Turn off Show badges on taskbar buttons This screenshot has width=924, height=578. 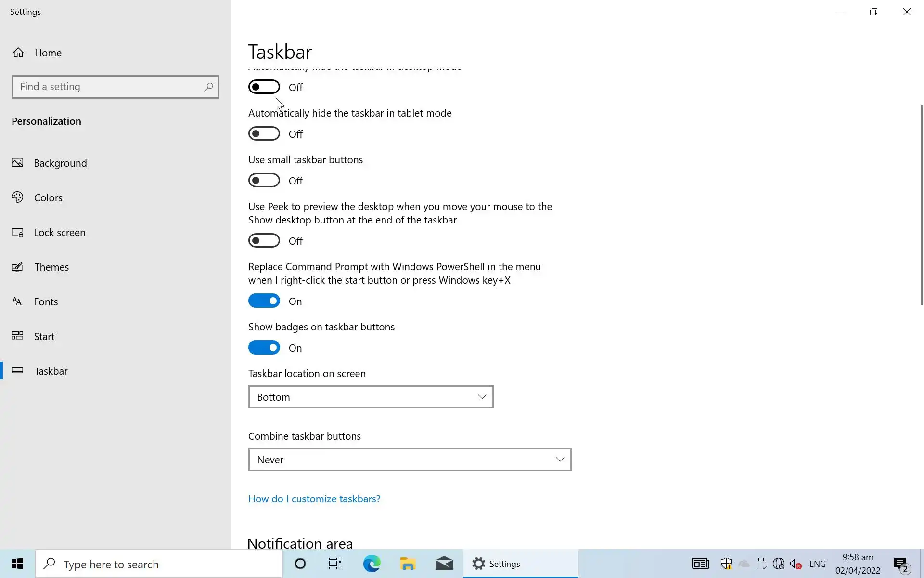pyautogui.click(x=264, y=348)
